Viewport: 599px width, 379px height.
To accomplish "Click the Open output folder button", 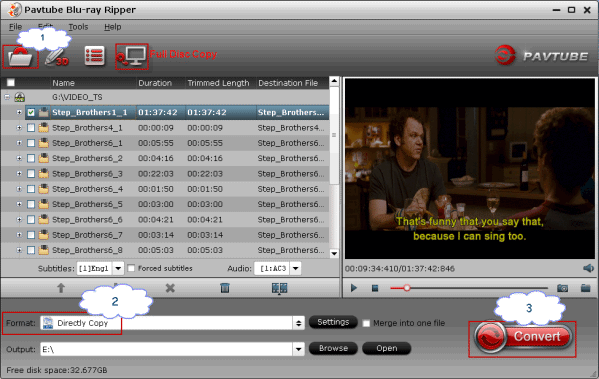I will (x=386, y=348).
